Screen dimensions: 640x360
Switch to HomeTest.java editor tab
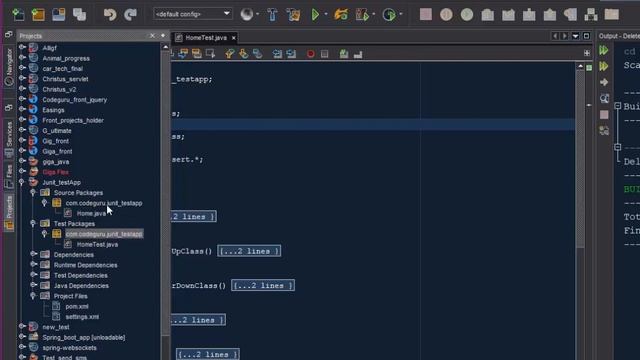(206, 38)
